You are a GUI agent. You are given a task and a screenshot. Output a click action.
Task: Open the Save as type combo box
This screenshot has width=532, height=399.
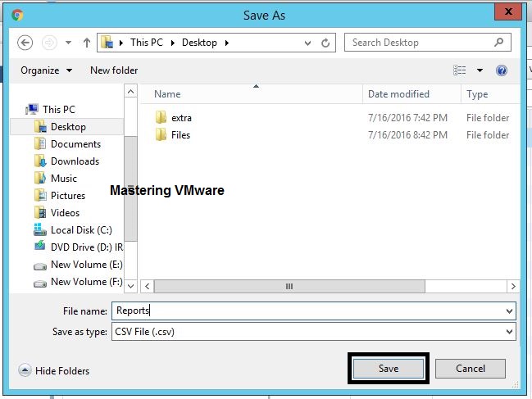point(314,332)
